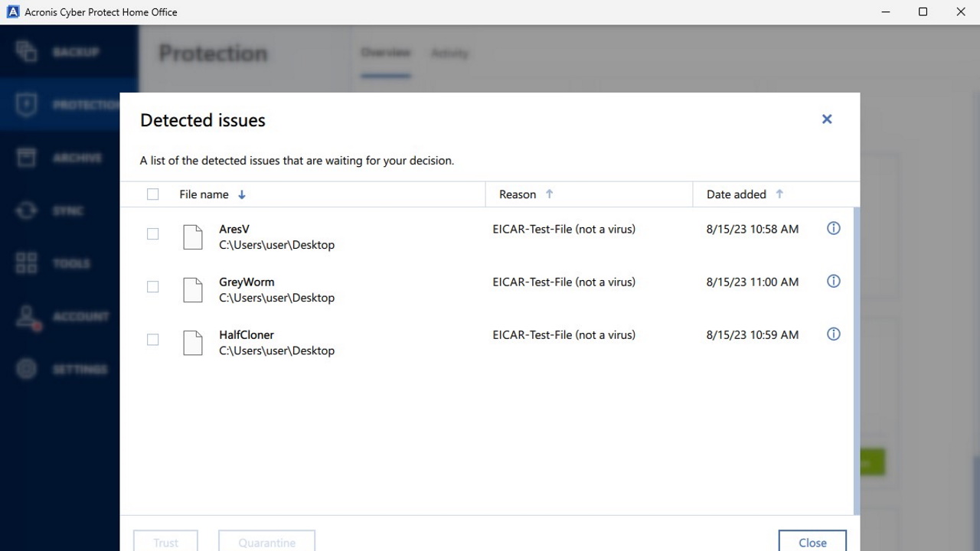This screenshot has width=980, height=551.
Task: Show details for the GreyWorm detection
Action: [x=833, y=281]
